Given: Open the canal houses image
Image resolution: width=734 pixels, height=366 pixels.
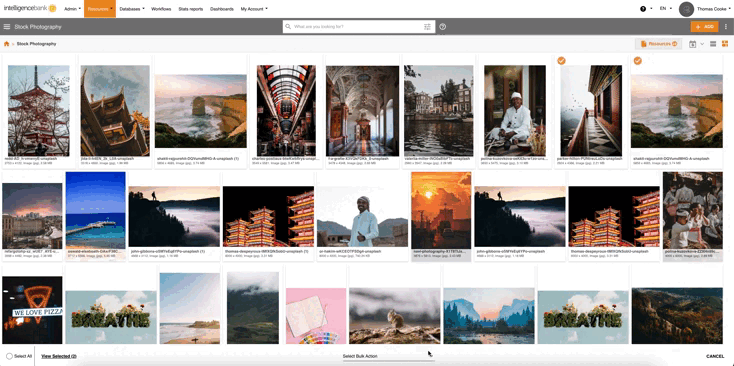Looking at the screenshot, I should [x=439, y=110].
